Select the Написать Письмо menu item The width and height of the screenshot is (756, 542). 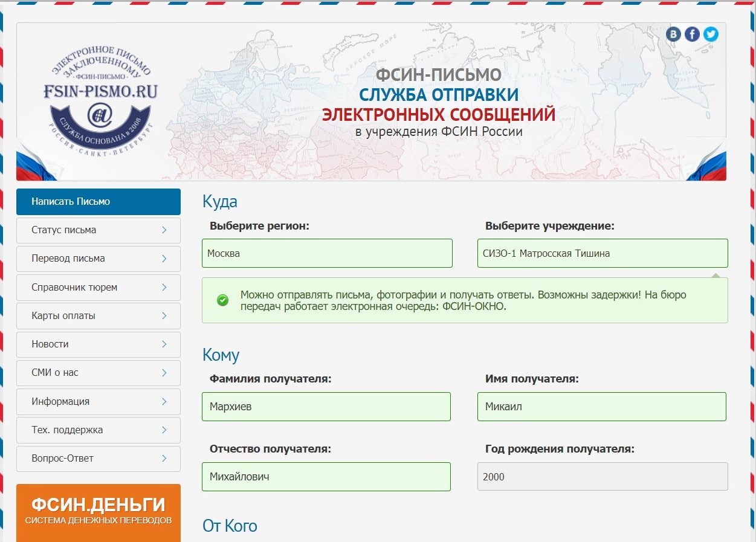point(99,202)
